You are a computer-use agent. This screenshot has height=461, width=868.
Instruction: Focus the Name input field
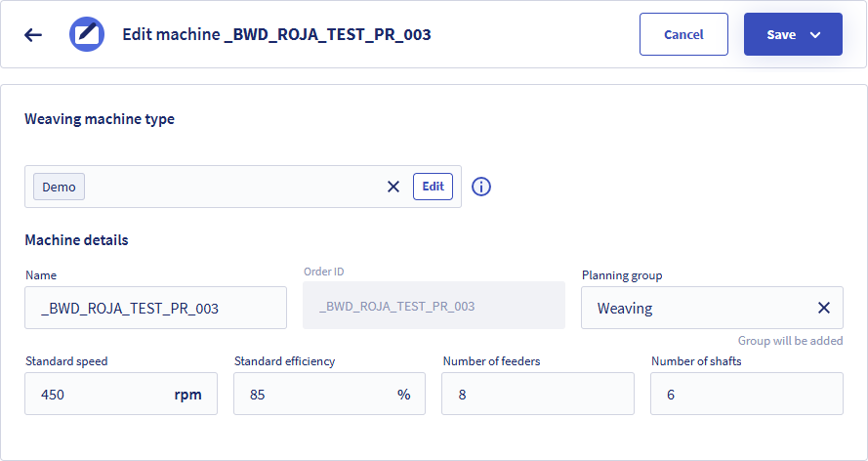click(155, 308)
